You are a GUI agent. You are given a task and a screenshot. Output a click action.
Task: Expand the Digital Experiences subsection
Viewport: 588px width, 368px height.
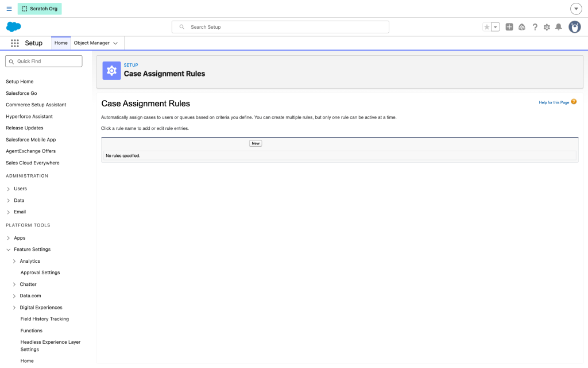tap(14, 308)
